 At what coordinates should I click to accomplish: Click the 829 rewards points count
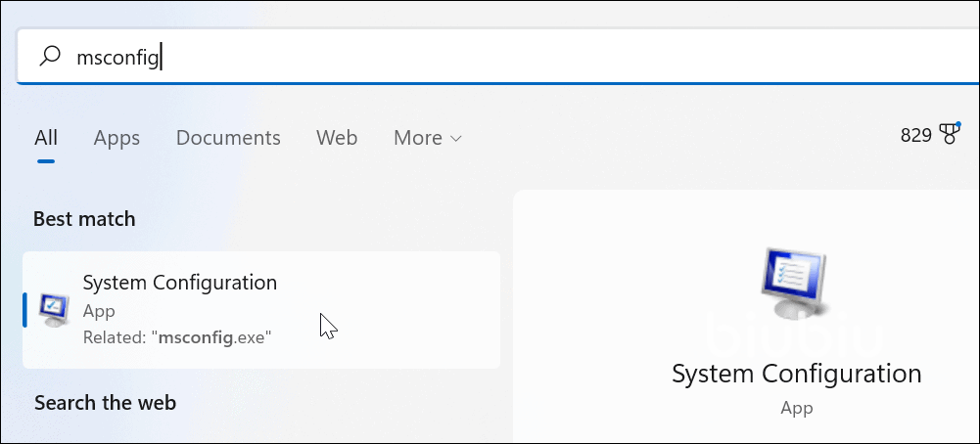(x=915, y=136)
